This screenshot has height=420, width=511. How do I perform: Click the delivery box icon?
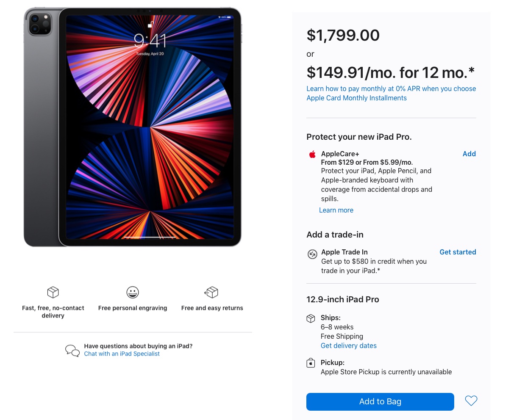tap(53, 292)
